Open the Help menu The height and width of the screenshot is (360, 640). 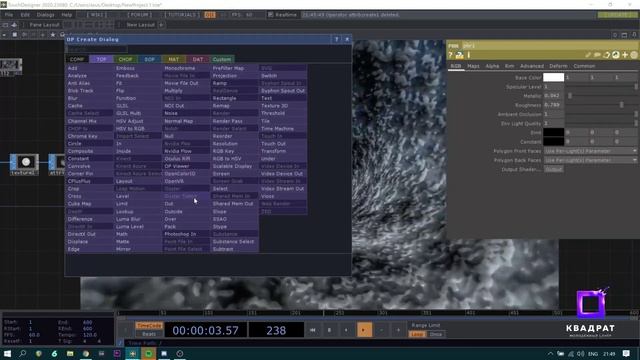[67, 15]
